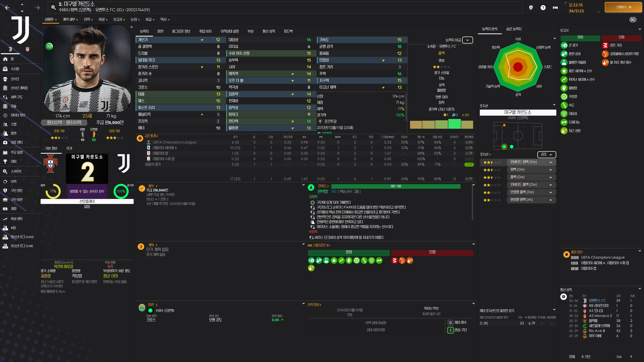Viewport: 644px width, 362px height.
Task: Click the 진행하기 continue button
Action: pyautogui.click(x=623, y=7)
